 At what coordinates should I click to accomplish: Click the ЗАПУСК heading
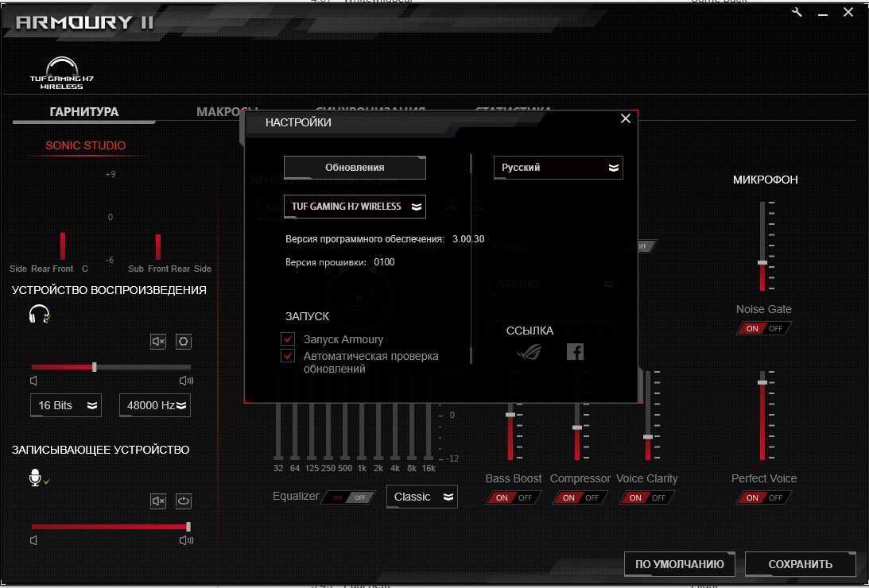point(307,316)
